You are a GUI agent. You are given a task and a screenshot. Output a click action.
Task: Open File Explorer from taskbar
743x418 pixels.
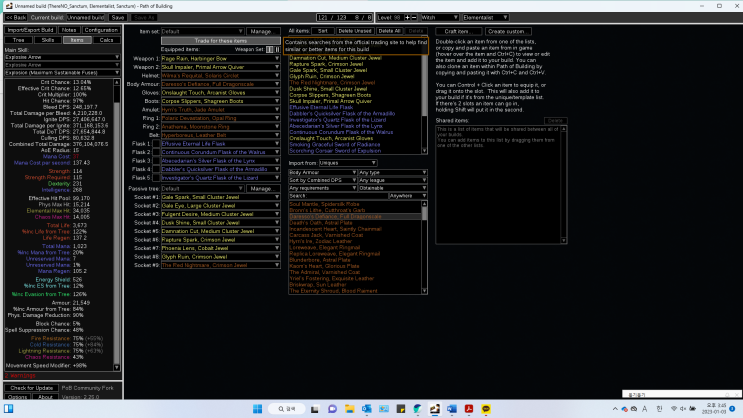350,409
